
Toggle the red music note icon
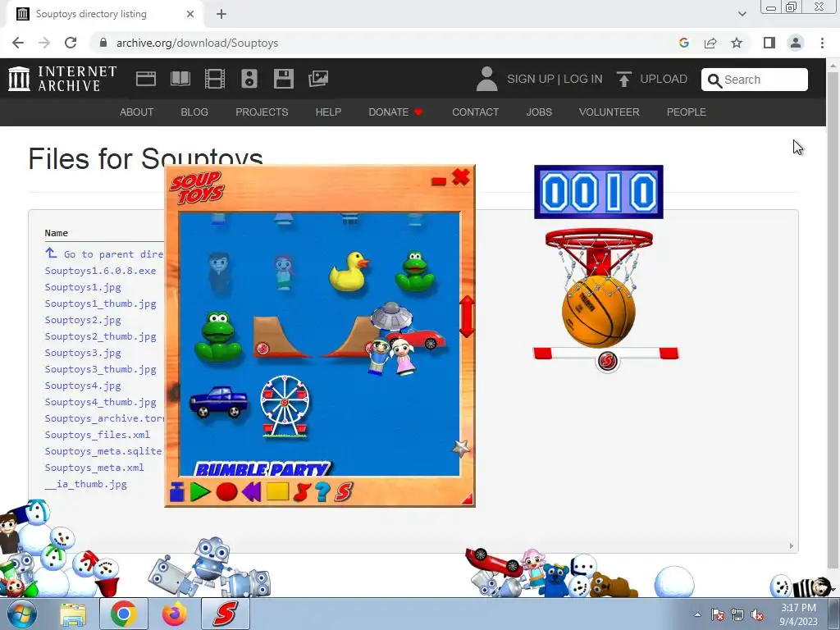click(x=302, y=492)
